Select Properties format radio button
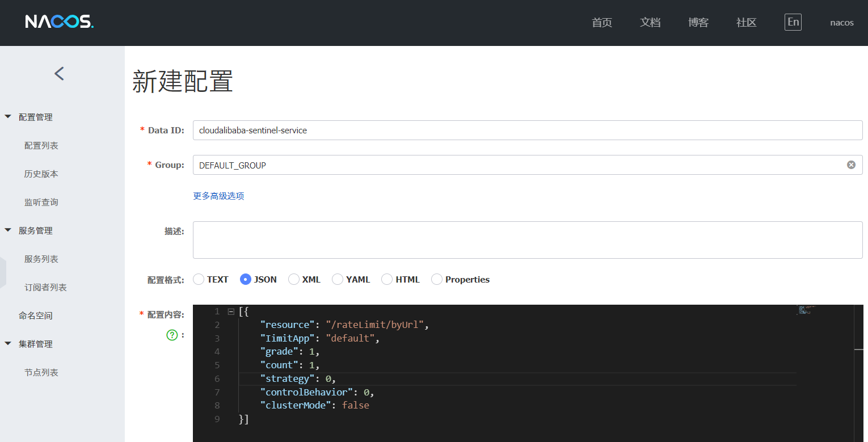Viewport: 868px width, 442px height. (437, 279)
